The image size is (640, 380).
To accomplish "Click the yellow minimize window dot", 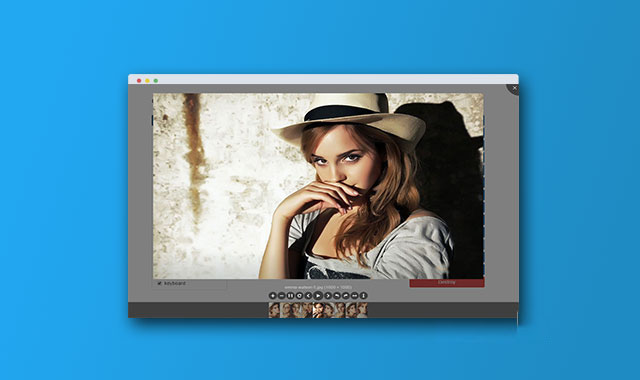I will click(x=147, y=81).
